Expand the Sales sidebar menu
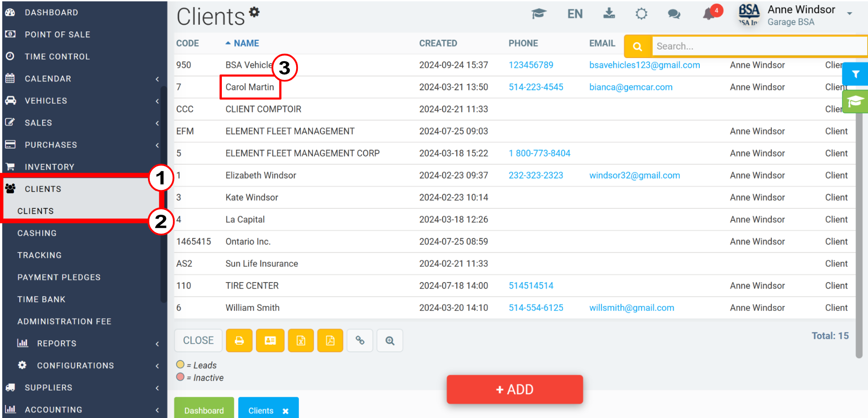The width and height of the screenshot is (868, 418). coord(38,123)
